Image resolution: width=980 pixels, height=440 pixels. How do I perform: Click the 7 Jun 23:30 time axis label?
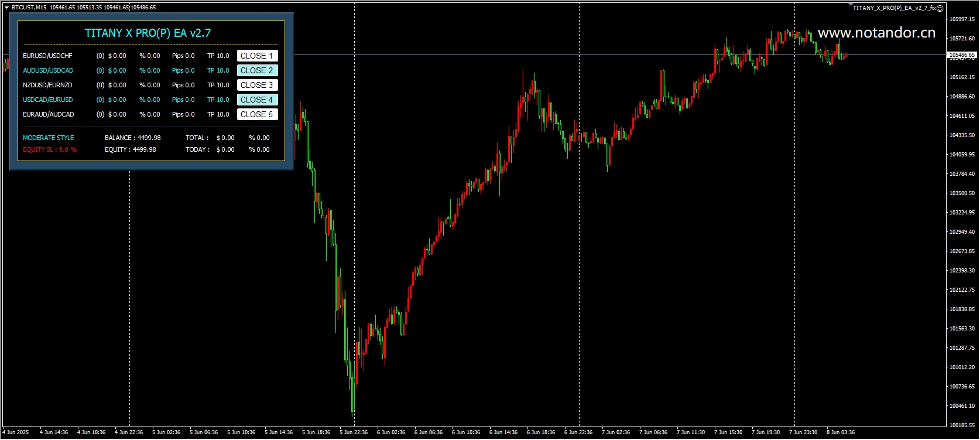pos(803,432)
